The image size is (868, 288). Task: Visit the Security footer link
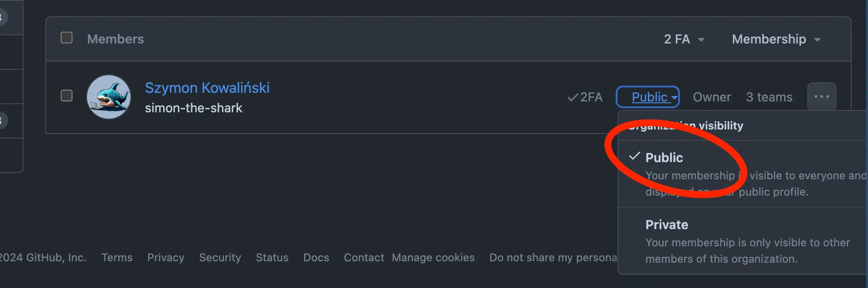(x=220, y=258)
